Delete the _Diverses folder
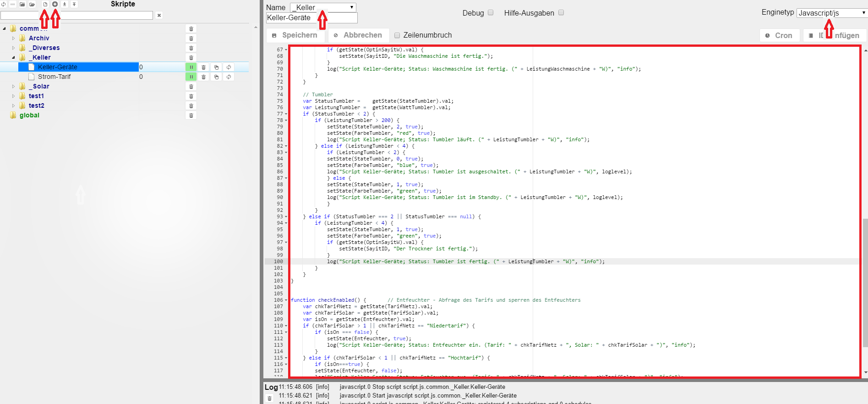The image size is (868, 404). click(x=191, y=48)
